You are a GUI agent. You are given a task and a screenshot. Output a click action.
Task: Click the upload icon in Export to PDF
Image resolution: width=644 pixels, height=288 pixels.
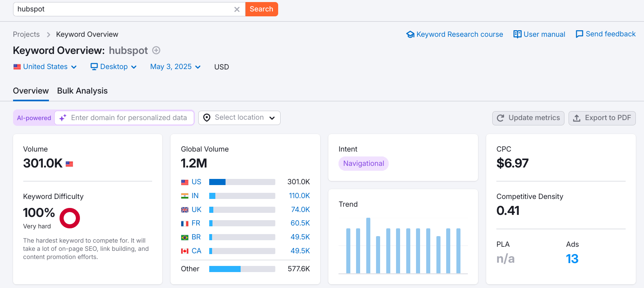pos(577,118)
